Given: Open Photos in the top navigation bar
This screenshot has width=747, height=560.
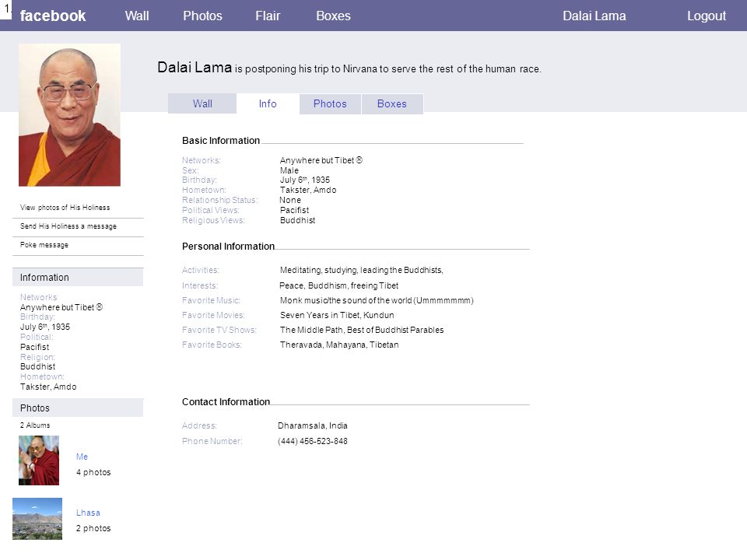Looking at the screenshot, I should pyautogui.click(x=203, y=16).
